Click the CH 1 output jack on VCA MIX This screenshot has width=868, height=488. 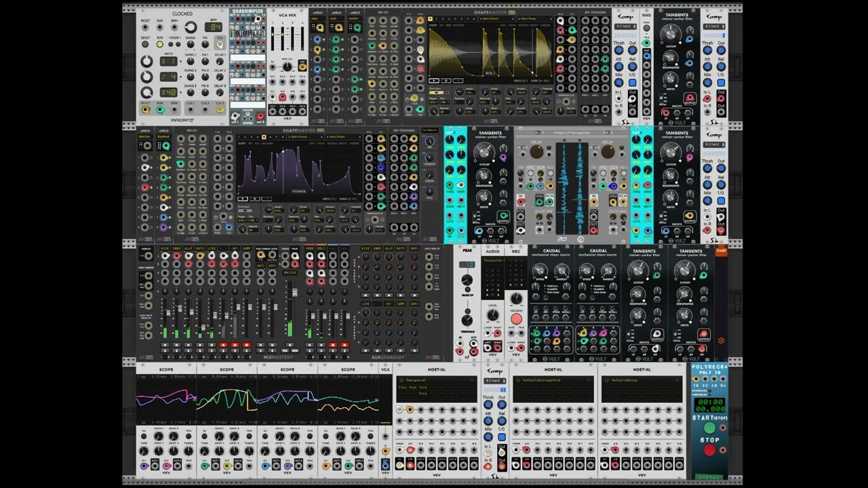click(273, 112)
